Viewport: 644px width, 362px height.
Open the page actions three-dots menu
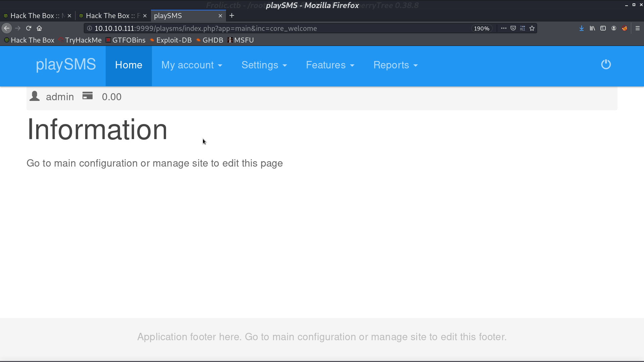tap(503, 28)
